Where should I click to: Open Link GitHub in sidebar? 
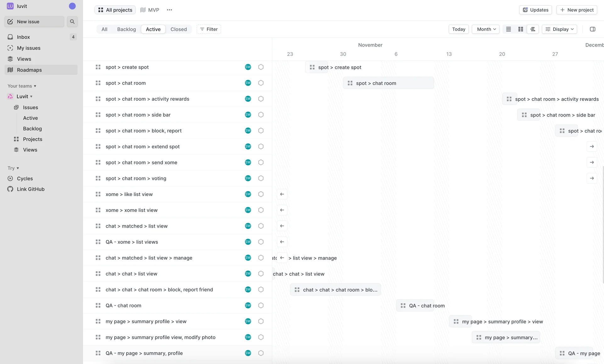[31, 189]
